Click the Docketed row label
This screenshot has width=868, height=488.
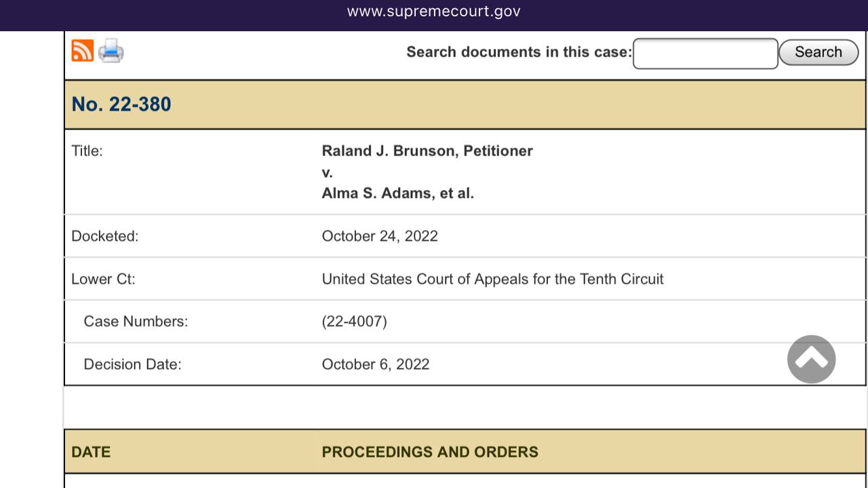(104, 236)
